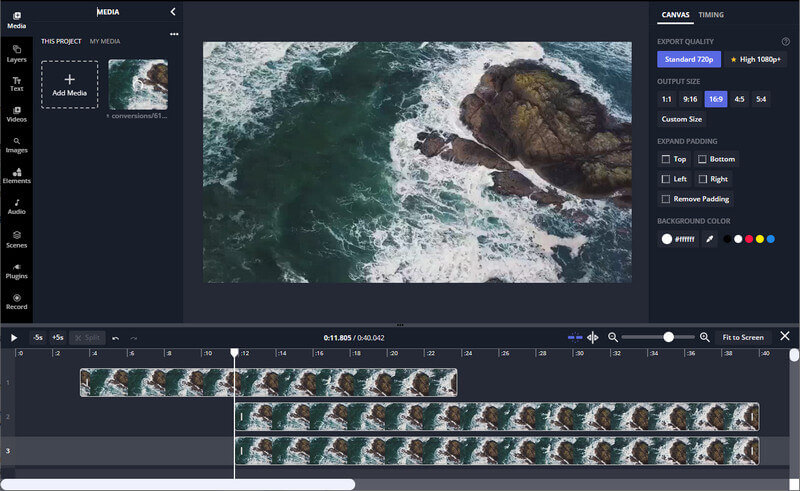Select the Custom Size output option
Viewport: 800px width, 491px height.
(682, 119)
